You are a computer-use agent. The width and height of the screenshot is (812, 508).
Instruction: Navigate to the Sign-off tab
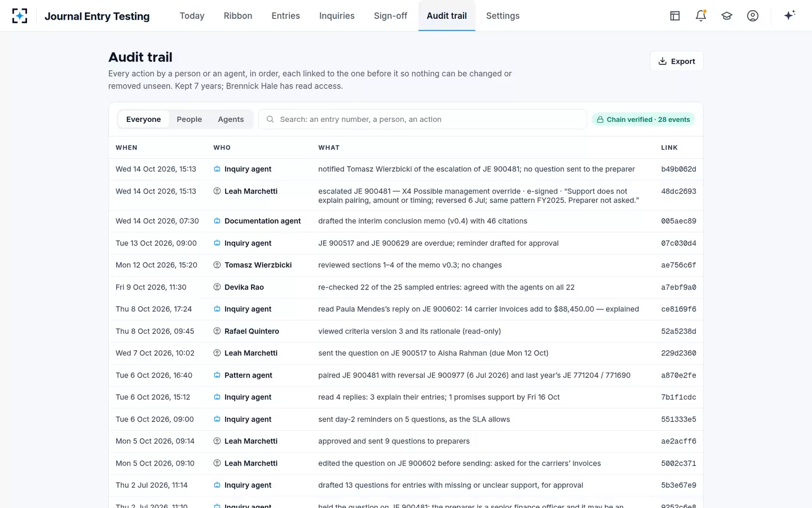[x=390, y=16]
